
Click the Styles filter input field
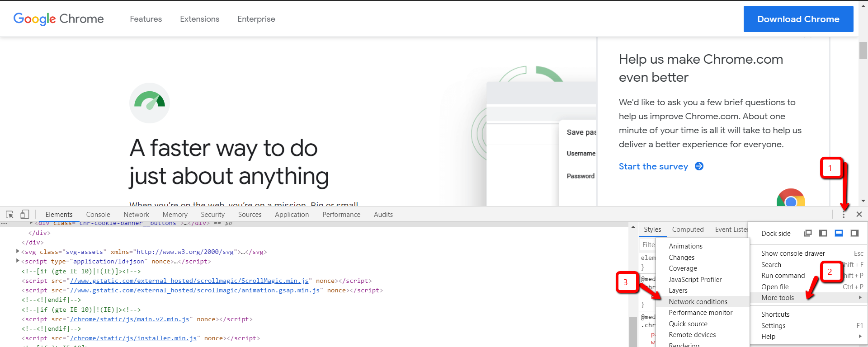click(x=648, y=245)
